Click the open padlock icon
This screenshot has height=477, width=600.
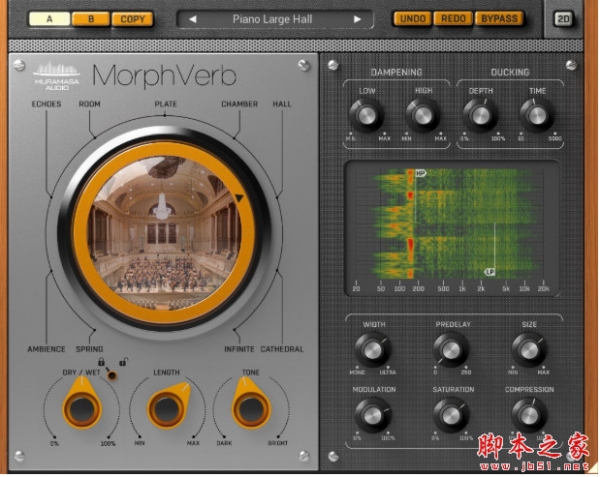tap(123, 361)
